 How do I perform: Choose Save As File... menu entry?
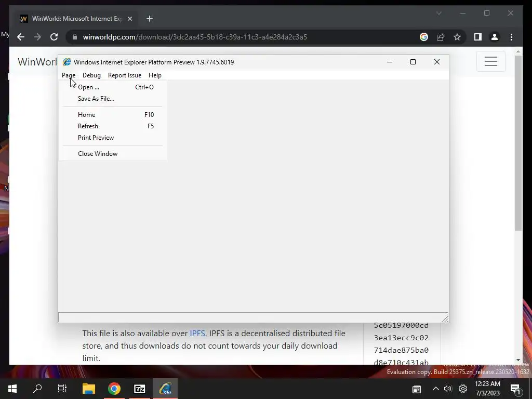tap(112, 99)
